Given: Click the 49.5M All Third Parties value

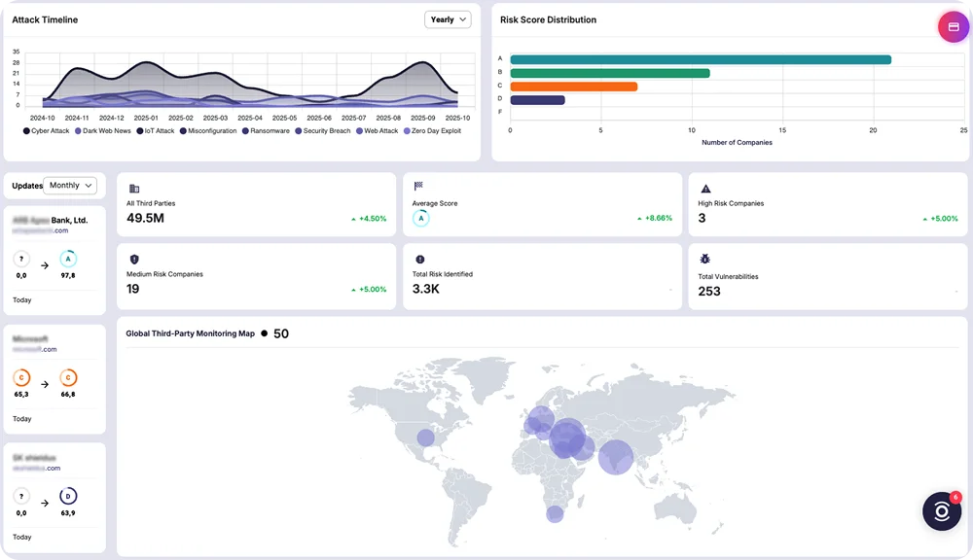Looking at the screenshot, I should coord(145,219).
